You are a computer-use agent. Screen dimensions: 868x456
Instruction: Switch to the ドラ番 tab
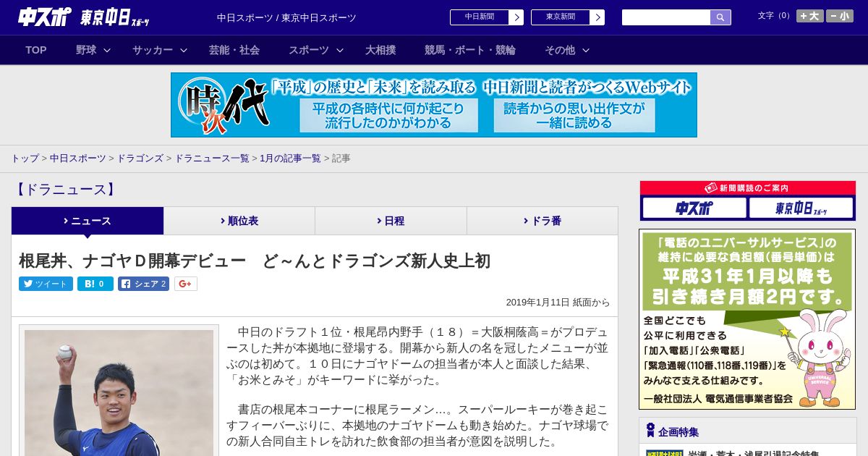coord(542,221)
